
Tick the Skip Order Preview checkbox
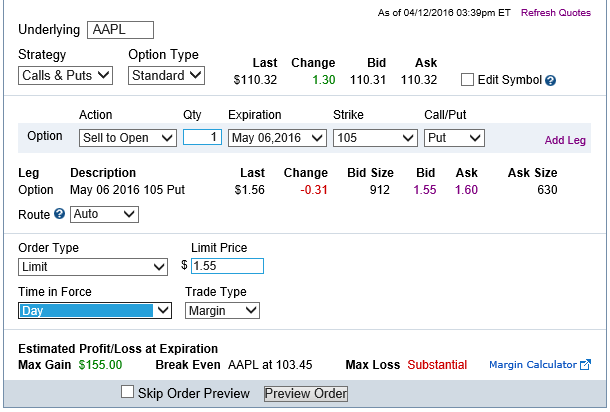point(127,392)
